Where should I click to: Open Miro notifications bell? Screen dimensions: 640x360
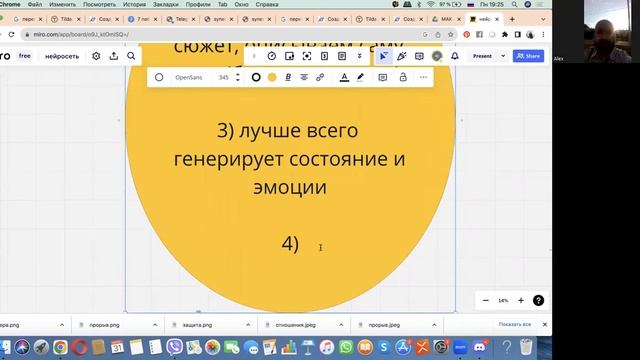(455, 56)
